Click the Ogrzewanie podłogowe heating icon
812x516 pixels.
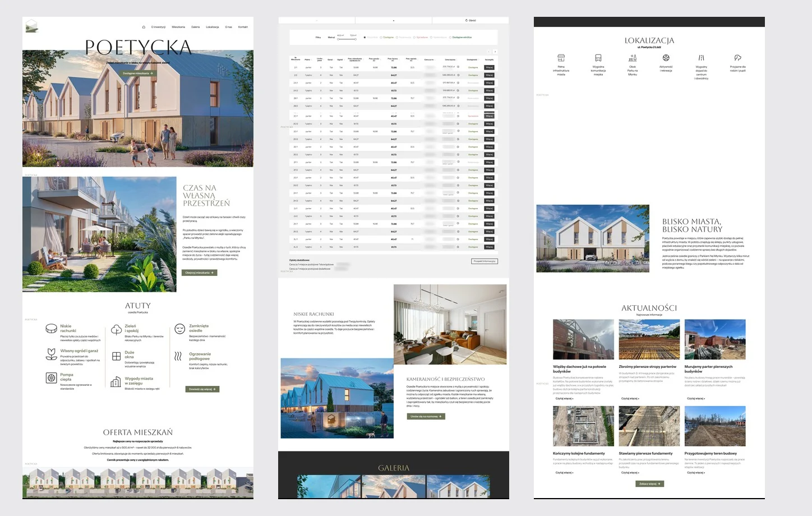click(178, 356)
